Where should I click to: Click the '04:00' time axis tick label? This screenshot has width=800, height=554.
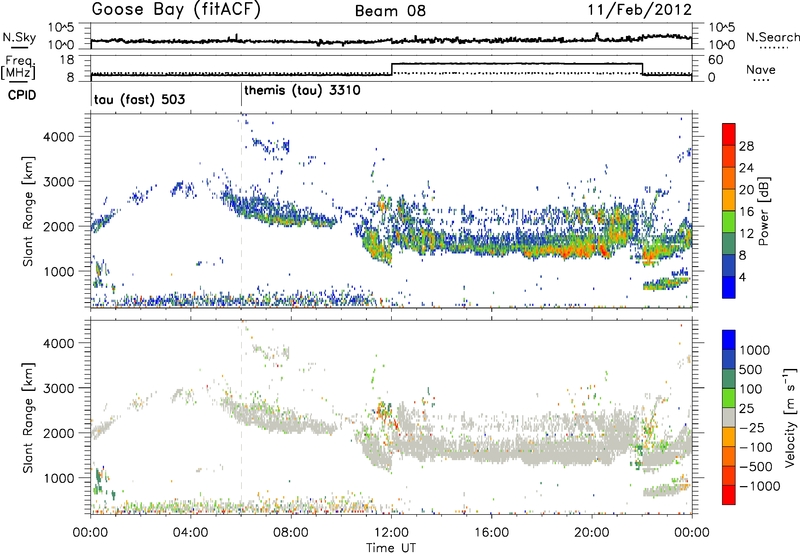pyautogui.click(x=191, y=533)
